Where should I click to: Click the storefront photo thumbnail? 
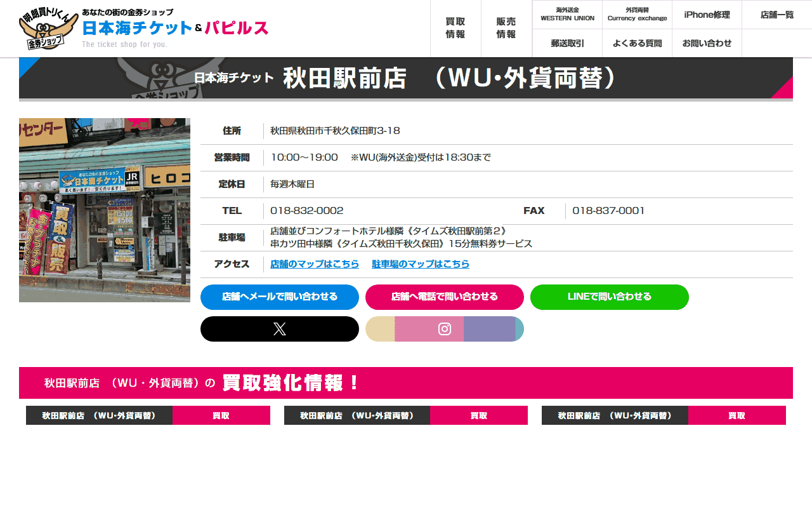105,210
